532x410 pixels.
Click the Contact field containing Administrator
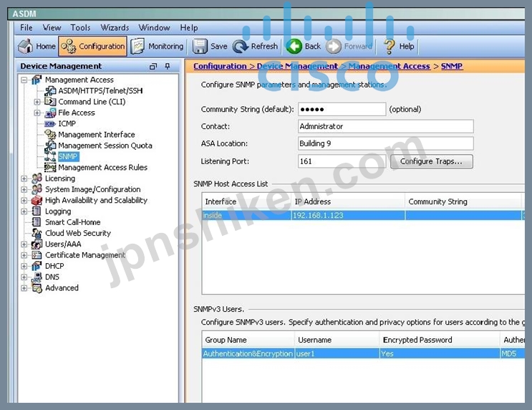pyautogui.click(x=386, y=126)
